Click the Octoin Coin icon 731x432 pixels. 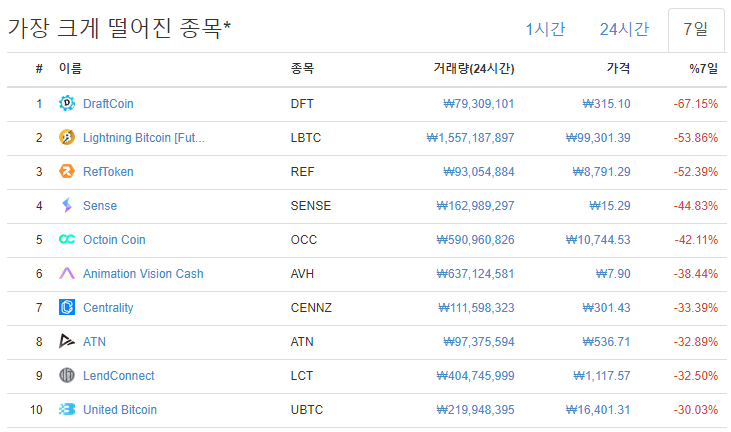[x=67, y=239]
